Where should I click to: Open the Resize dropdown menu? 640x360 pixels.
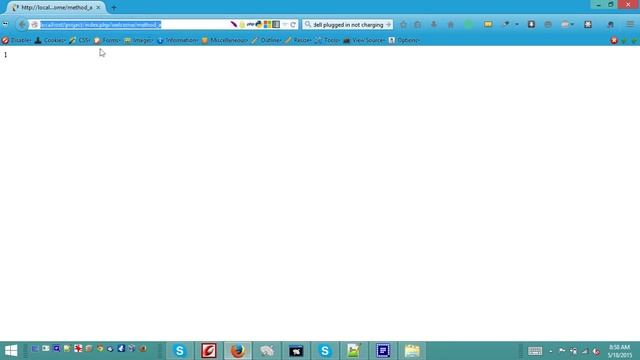(298, 40)
